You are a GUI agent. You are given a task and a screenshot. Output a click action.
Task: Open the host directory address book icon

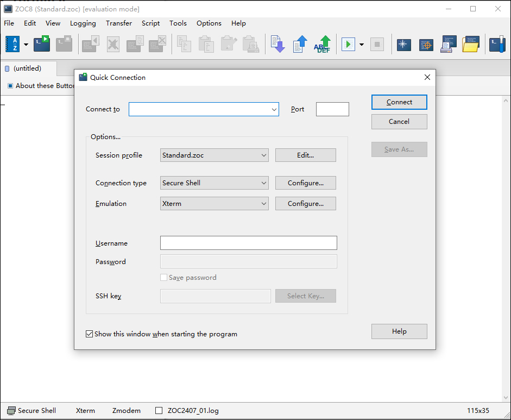point(12,44)
